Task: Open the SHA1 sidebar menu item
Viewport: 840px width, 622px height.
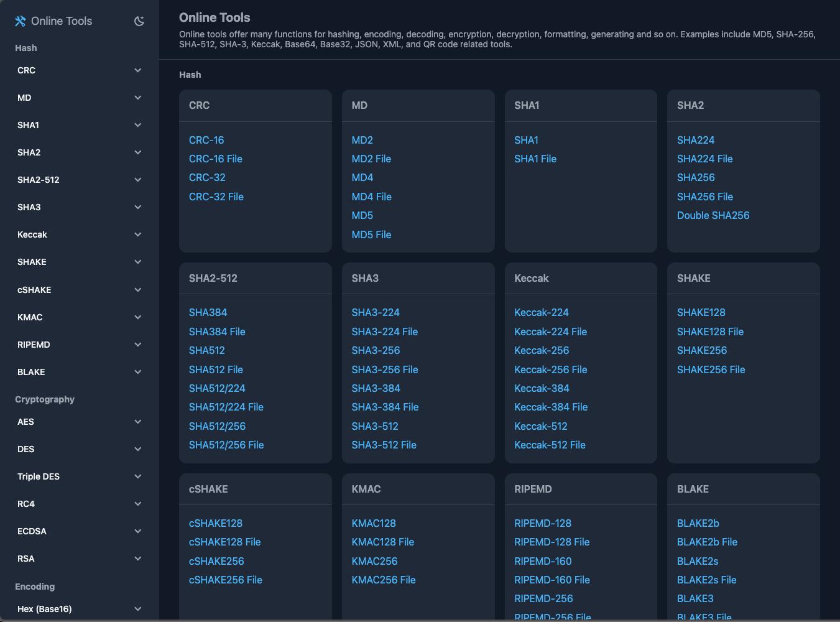Action: click(x=80, y=125)
